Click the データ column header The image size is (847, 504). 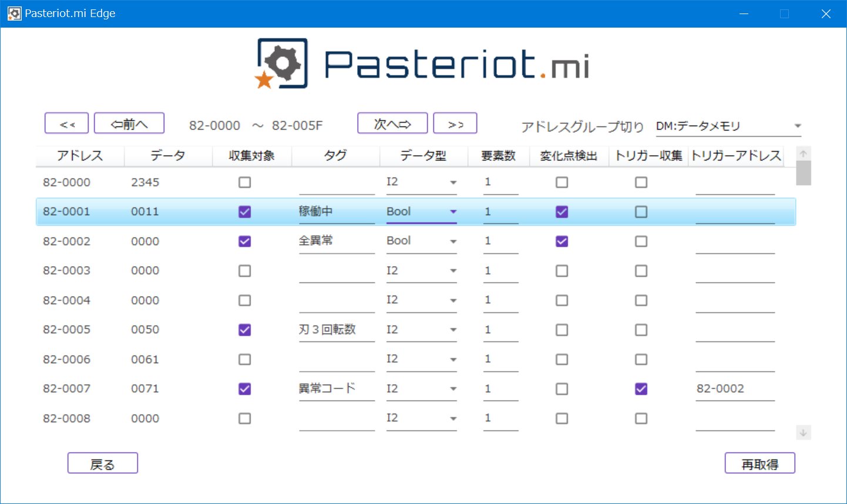pos(168,156)
